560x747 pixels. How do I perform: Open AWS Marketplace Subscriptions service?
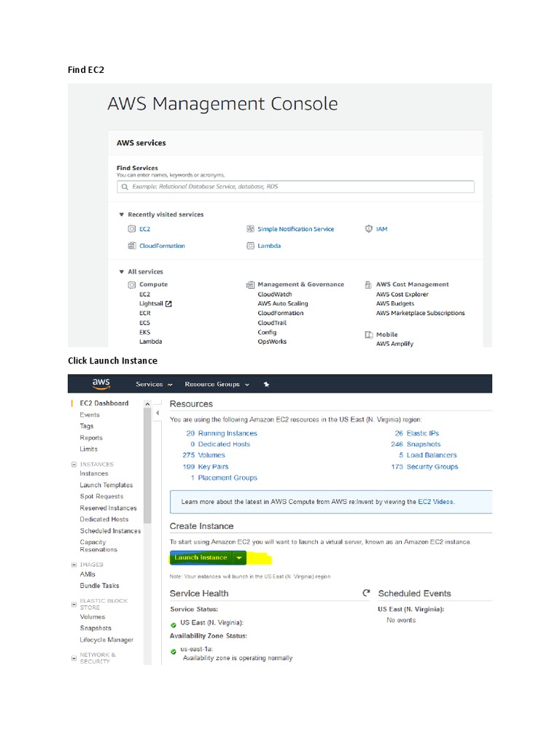(421, 313)
